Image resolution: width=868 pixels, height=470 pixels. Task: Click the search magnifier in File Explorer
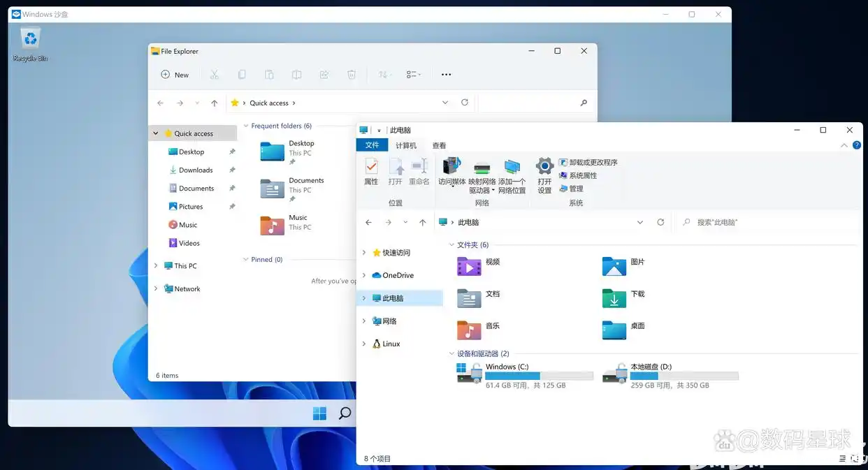pos(584,103)
